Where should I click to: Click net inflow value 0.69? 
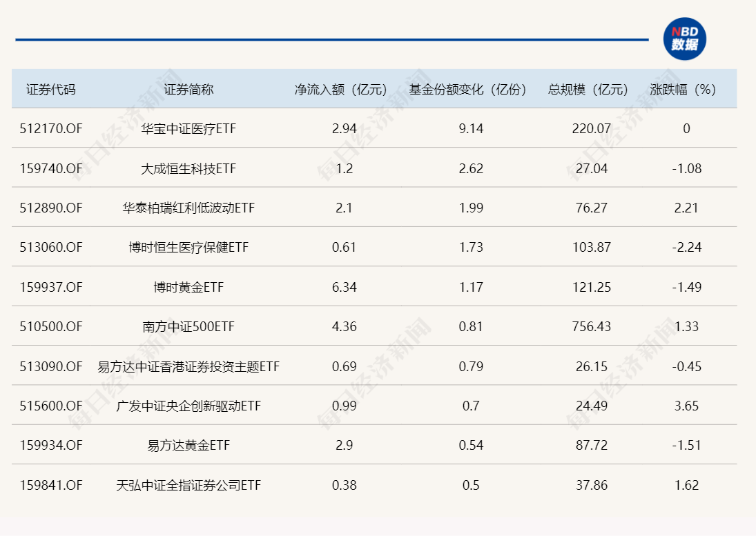point(345,367)
